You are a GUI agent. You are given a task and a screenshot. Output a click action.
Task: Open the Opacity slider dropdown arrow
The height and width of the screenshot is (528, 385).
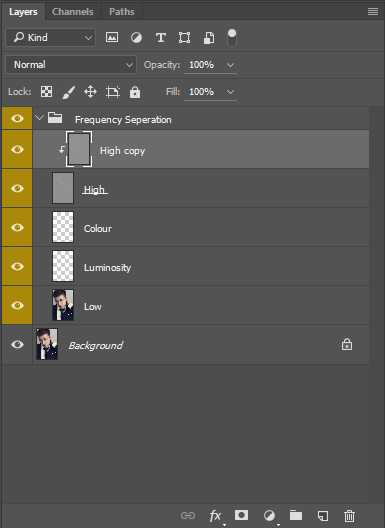(230, 65)
